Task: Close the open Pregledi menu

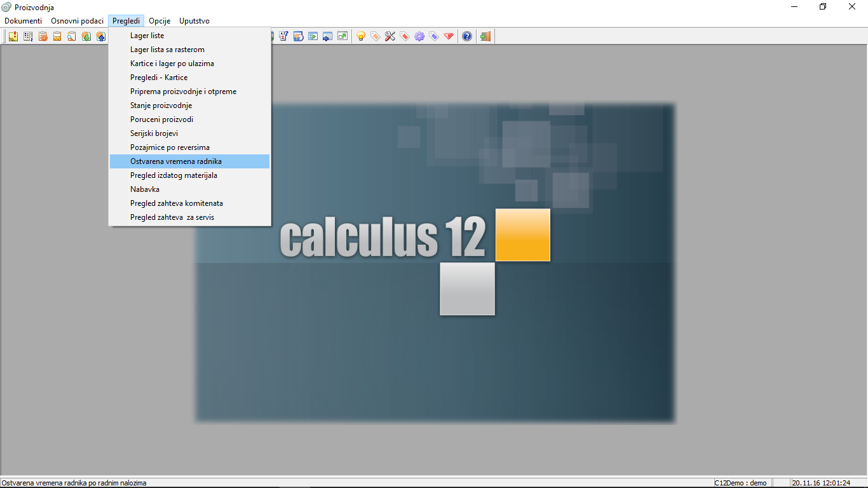Action: (126, 21)
